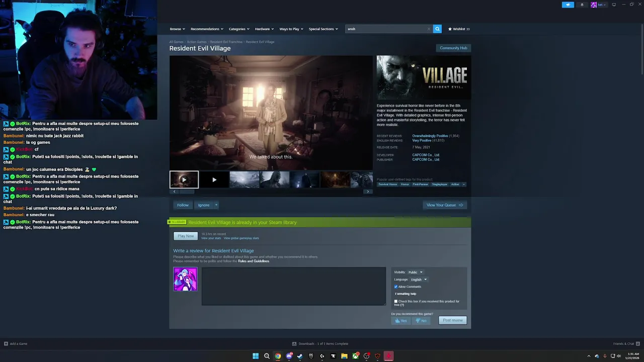
Task: Open Discord from the taskbar
Action: pos(289,356)
